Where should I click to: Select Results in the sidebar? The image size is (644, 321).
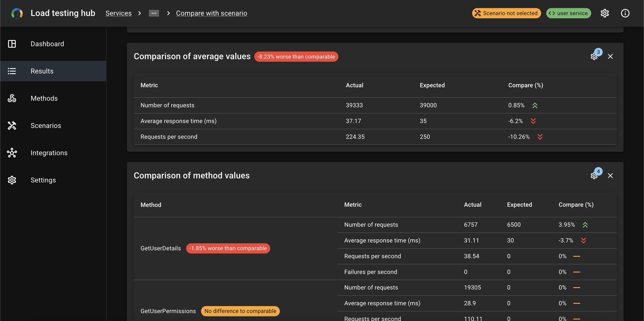point(53,71)
